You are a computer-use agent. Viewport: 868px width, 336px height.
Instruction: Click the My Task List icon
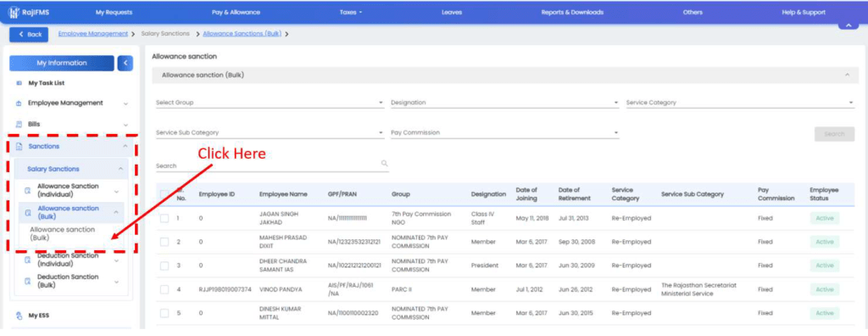tap(19, 83)
